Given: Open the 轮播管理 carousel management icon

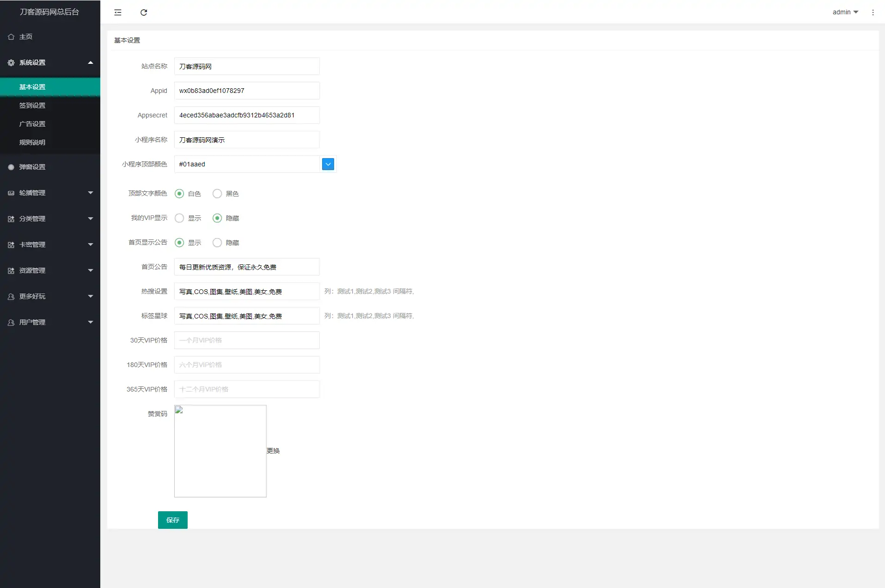Looking at the screenshot, I should pyautogui.click(x=11, y=193).
